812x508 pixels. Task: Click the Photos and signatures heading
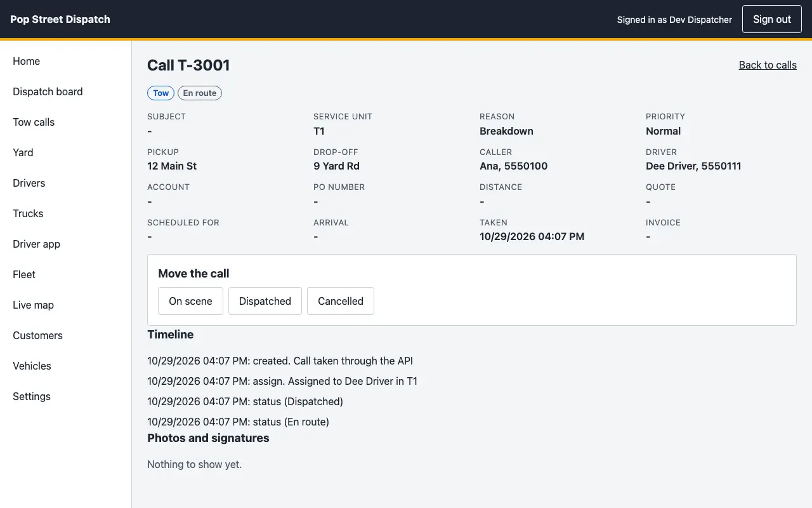tap(208, 438)
